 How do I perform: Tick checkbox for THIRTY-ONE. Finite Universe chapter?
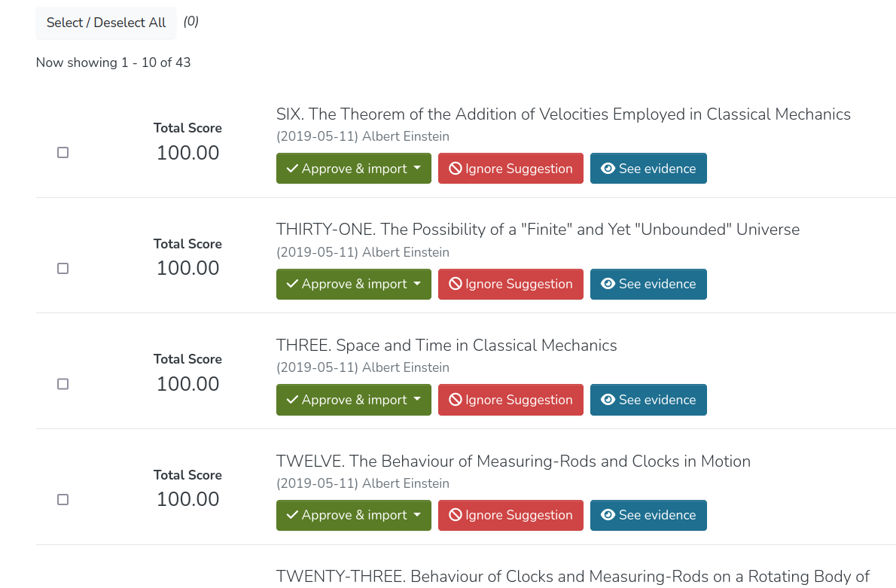click(63, 268)
